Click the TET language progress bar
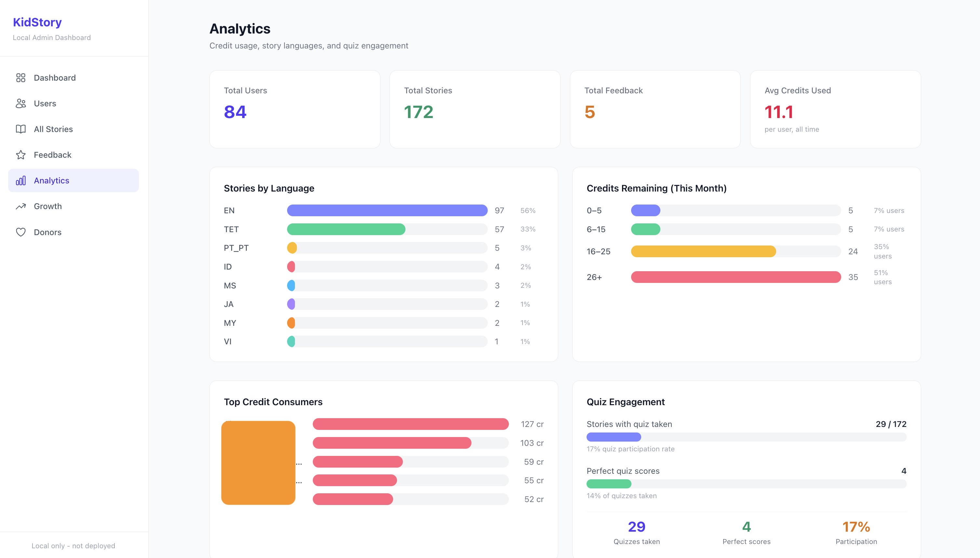The height and width of the screenshot is (558, 980). [x=387, y=229]
